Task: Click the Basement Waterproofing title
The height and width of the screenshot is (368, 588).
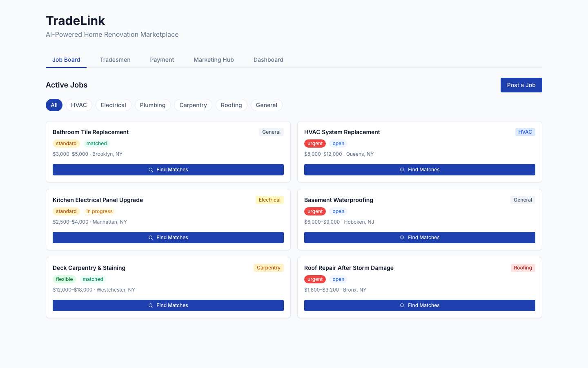Action: coord(339,200)
